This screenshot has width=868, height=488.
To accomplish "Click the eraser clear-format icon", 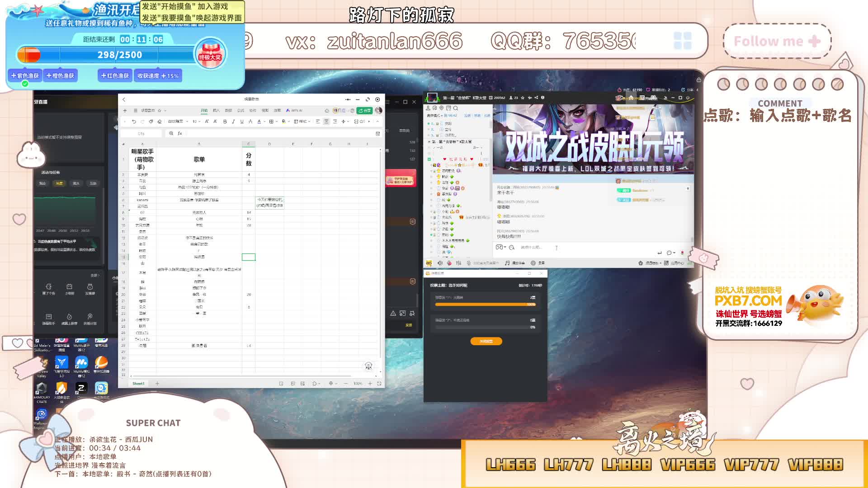I will tap(159, 122).
